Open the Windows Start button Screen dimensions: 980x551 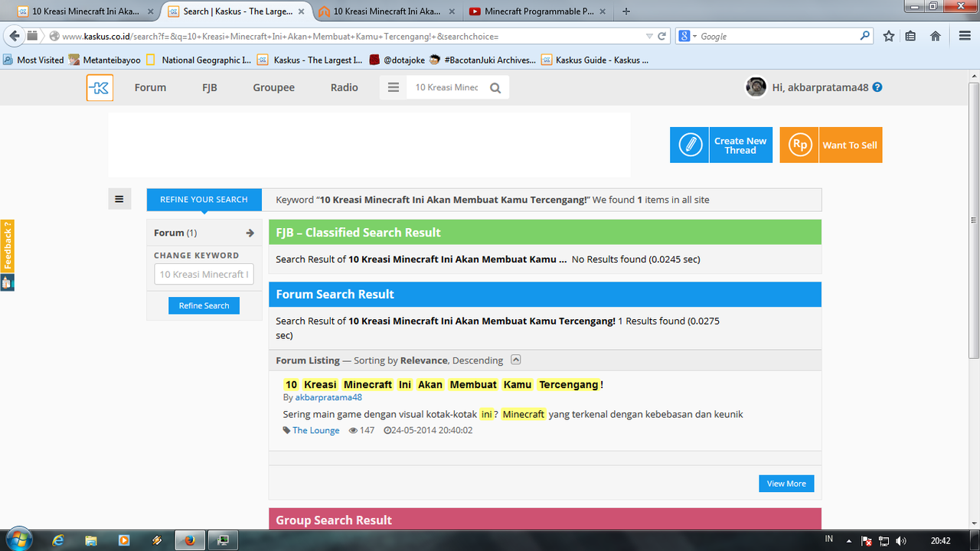pyautogui.click(x=18, y=540)
